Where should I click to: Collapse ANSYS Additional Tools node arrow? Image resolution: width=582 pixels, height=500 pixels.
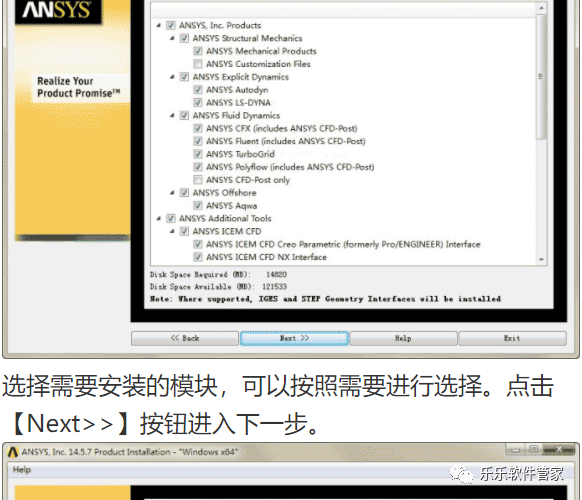click(x=158, y=218)
